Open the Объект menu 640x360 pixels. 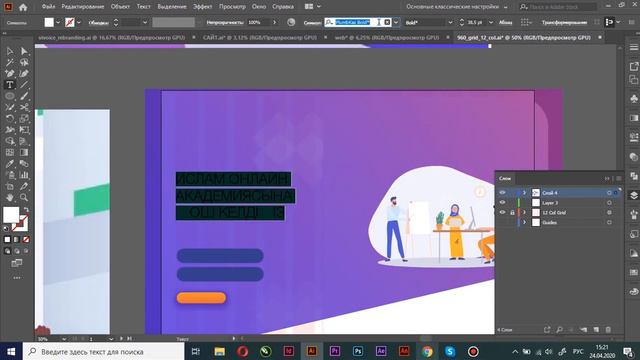tap(120, 7)
